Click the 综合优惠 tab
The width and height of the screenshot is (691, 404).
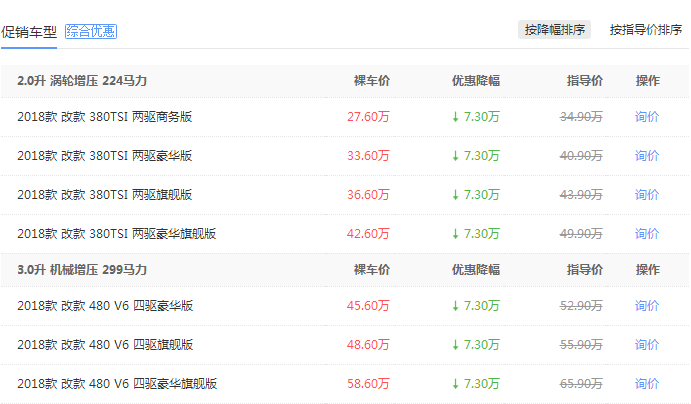click(x=91, y=31)
